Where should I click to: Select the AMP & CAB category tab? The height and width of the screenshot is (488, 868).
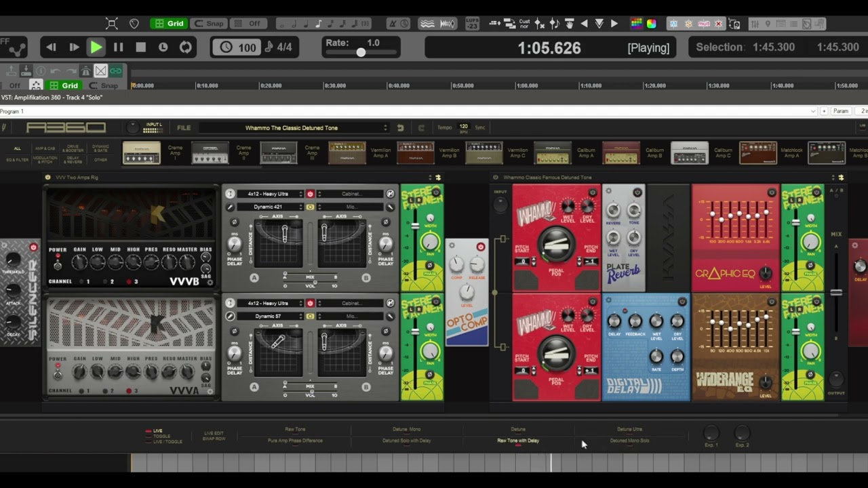(45, 148)
